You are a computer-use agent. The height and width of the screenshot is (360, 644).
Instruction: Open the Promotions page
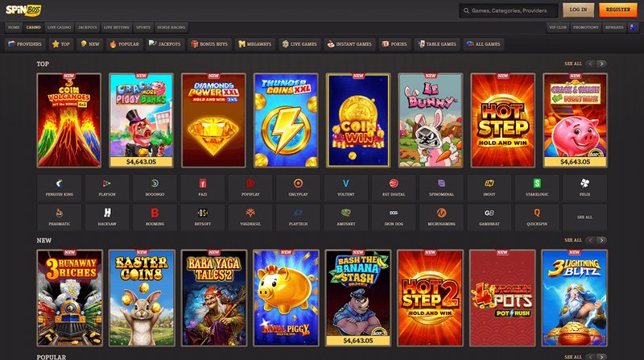586,27
